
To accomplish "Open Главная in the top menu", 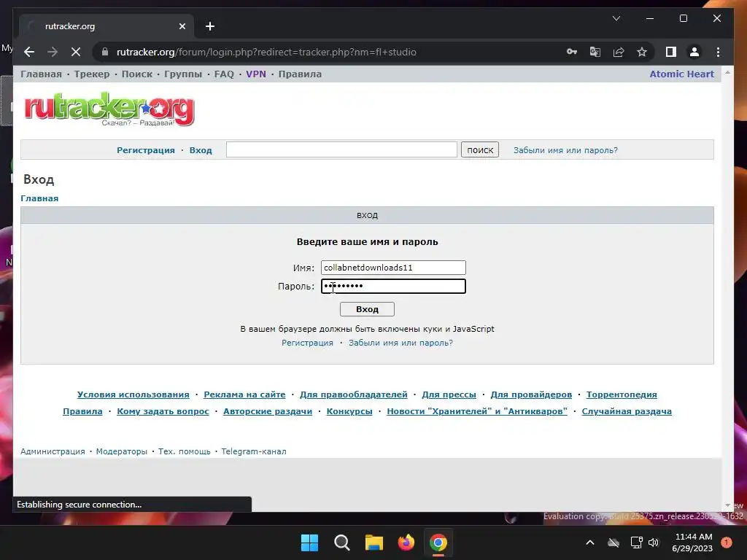I will [x=41, y=74].
